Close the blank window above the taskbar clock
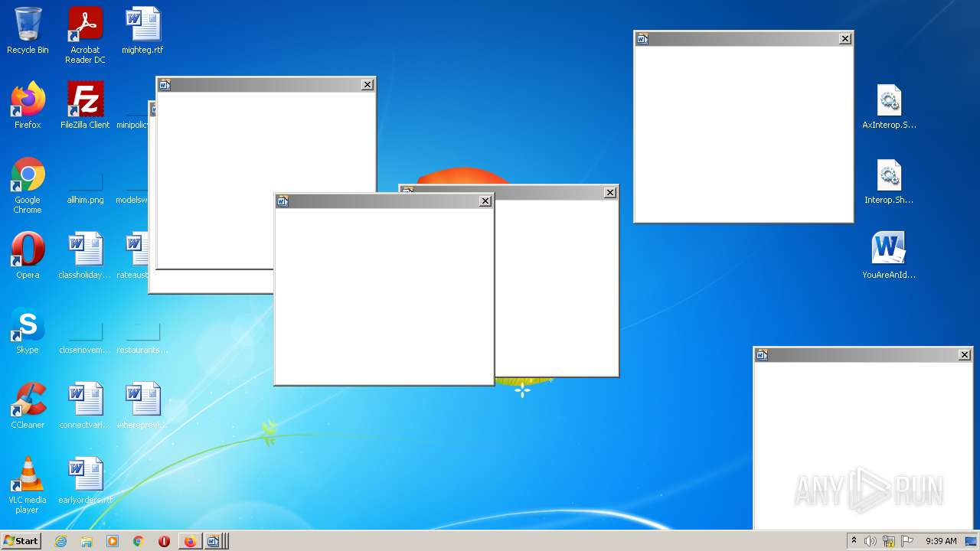This screenshot has height=551, width=980. [x=965, y=355]
